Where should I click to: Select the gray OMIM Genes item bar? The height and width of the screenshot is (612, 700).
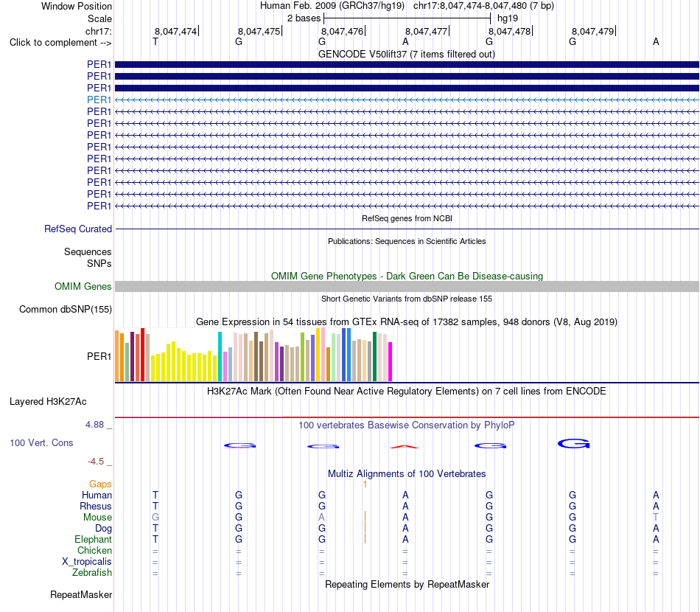407,286
